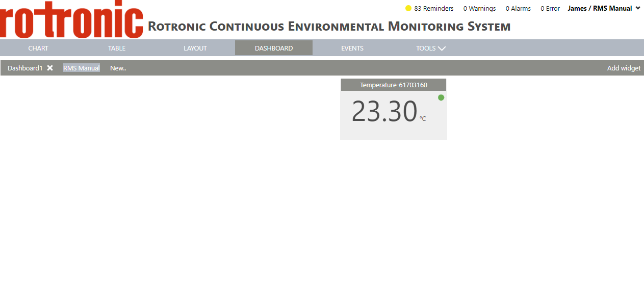Image resolution: width=644 pixels, height=297 pixels.
Task: Open the LAYOUT tab
Action: pos(195,48)
